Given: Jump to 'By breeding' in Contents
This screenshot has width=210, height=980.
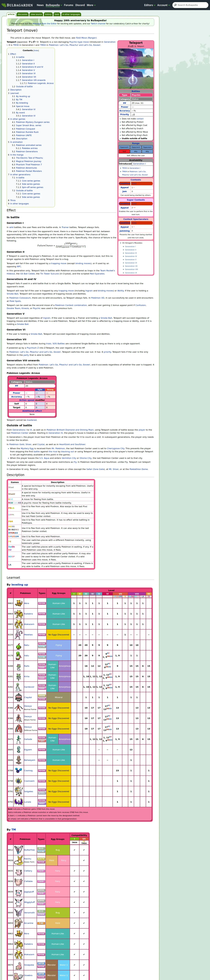Looking at the screenshot, I should pyautogui.click(x=22, y=103).
